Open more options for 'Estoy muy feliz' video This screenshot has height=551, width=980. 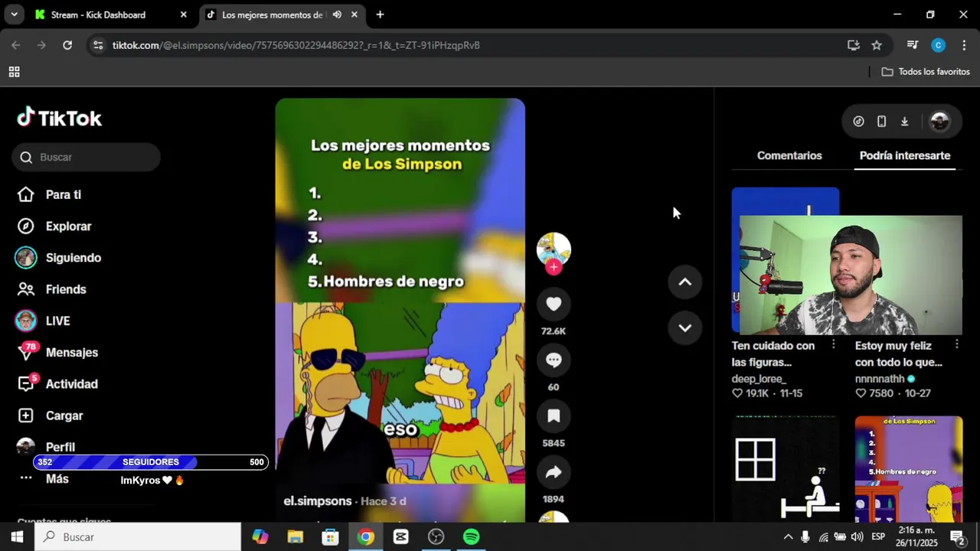pos(956,345)
